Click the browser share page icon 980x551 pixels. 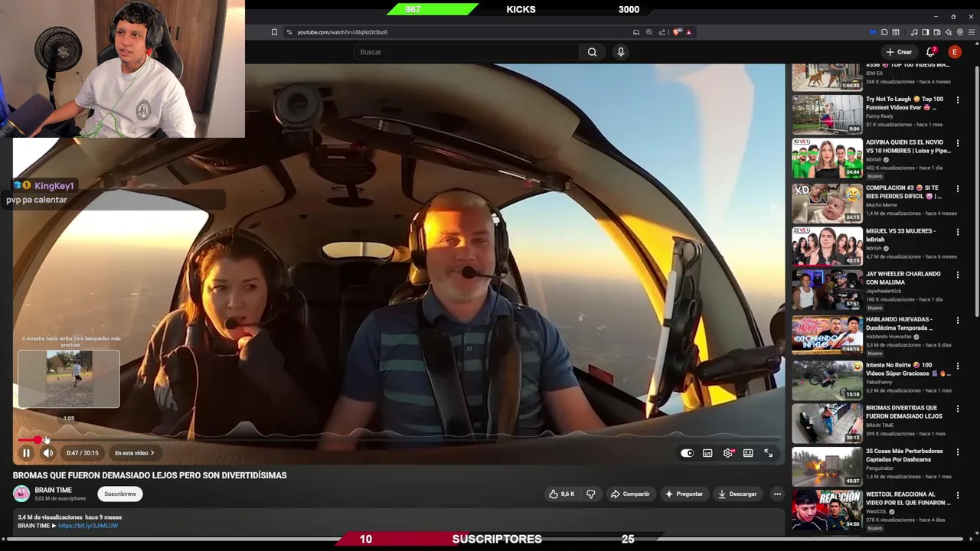pos(662,32)
